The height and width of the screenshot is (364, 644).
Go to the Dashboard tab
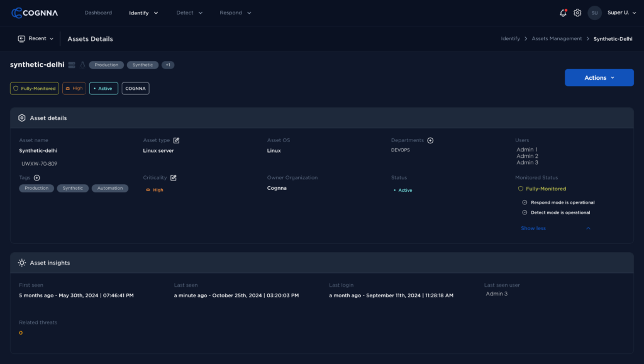coord(98,13)
